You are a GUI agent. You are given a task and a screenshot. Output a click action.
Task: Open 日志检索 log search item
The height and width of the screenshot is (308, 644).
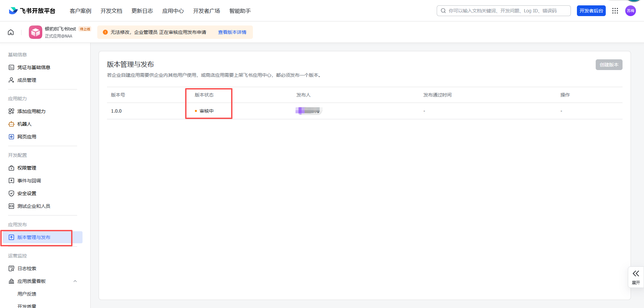(27, 268)
